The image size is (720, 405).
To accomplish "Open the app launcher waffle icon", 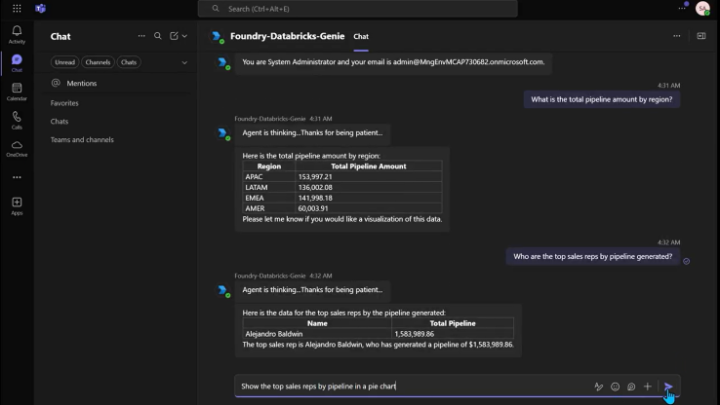I will point(17,8).
